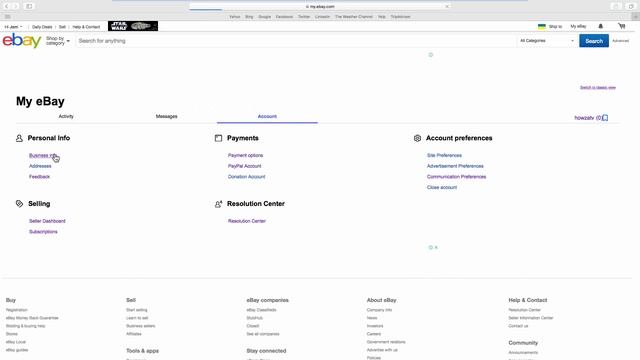This screenshot has height=360, width=640.
Task: Click the howzatv username link
Action: (584, 118)
